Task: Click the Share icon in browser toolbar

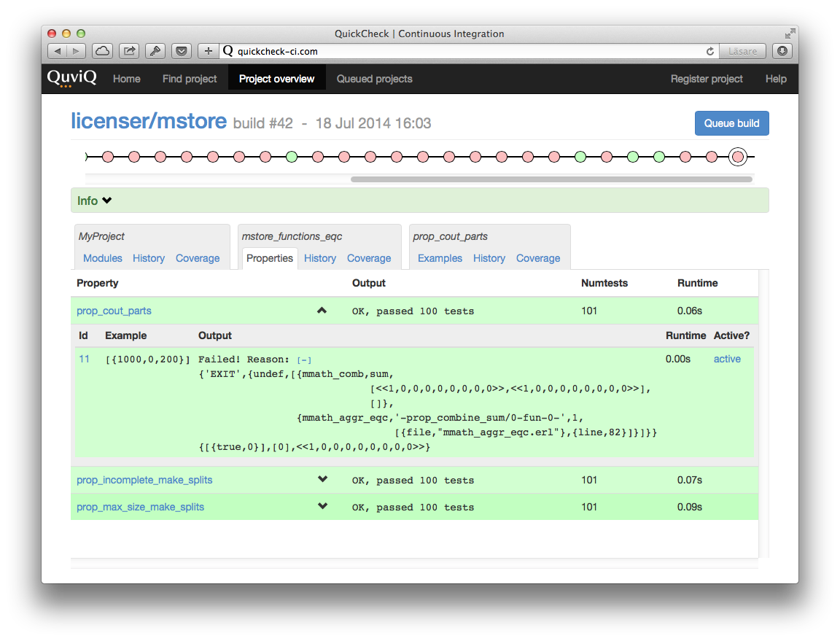Action: [x=129, y=51]
